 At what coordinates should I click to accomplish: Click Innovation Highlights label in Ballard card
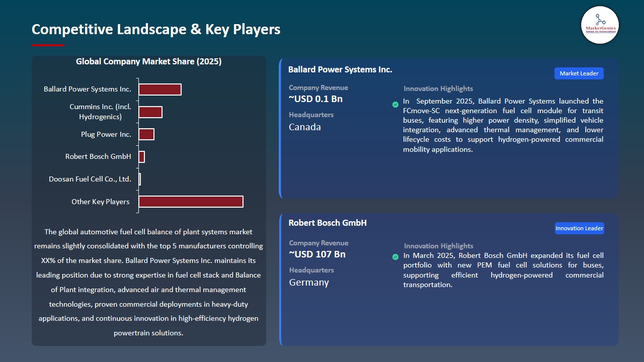(438, 88)
